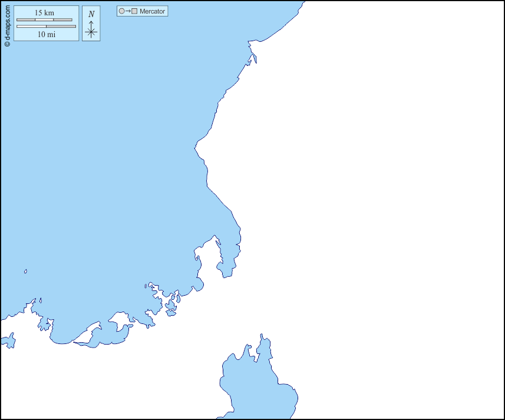Screen dimensions: 505x420
Task: Click the letter N above the compass
Action: click(x=91, y=14)
